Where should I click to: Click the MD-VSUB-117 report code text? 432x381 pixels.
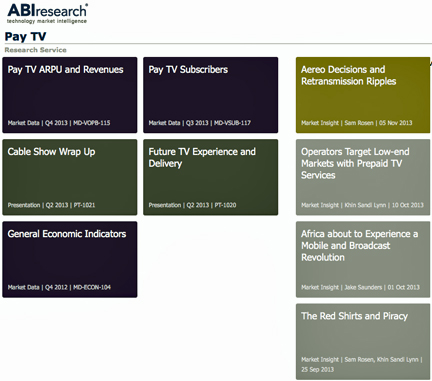click(x=232, y=123)
